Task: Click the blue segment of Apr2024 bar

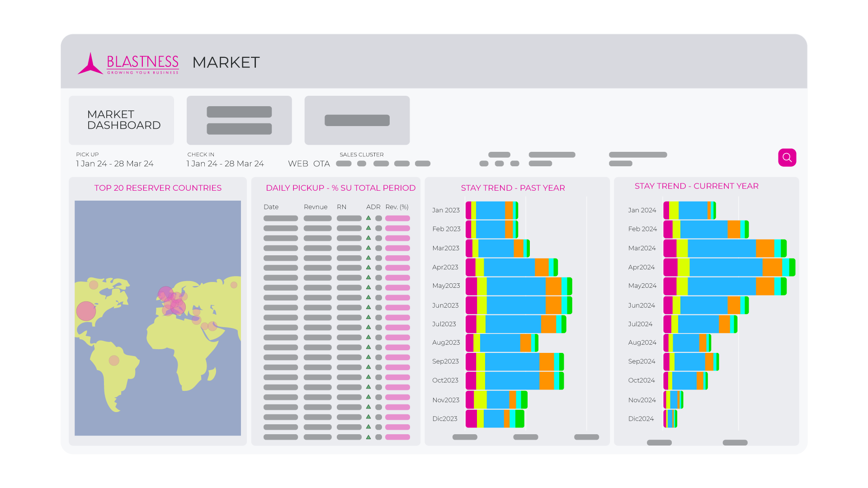Action: click(x=726, y=267)
